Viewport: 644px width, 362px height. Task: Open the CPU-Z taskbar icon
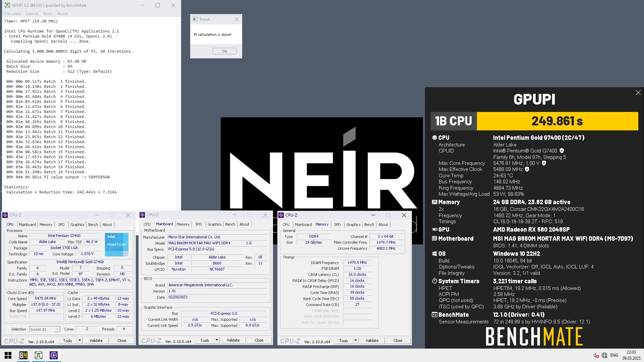54,355
